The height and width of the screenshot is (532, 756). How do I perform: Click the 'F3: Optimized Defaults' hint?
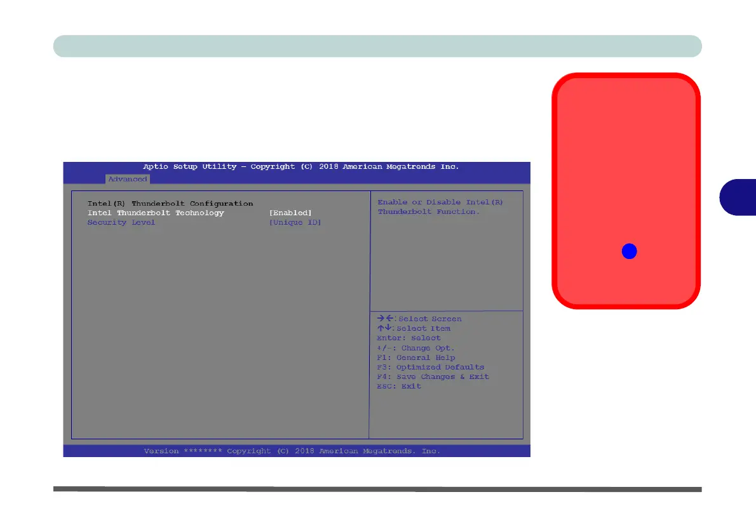point(431,367)
